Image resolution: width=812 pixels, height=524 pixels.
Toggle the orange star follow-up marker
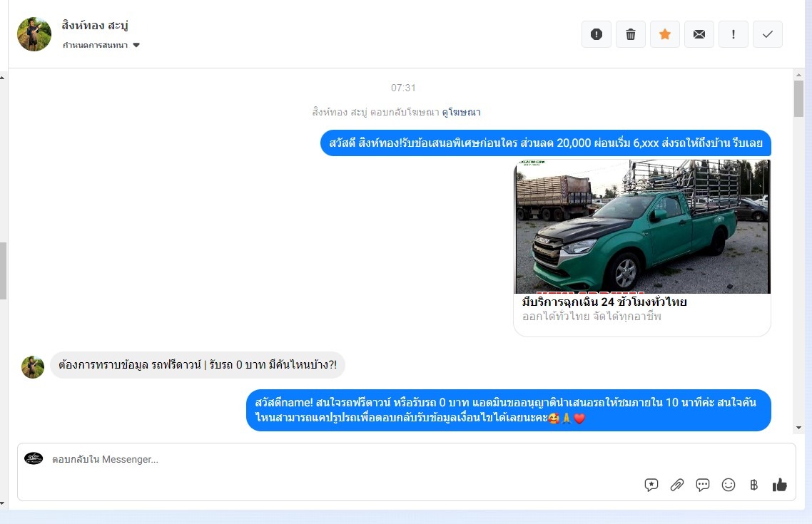[664, 34]
